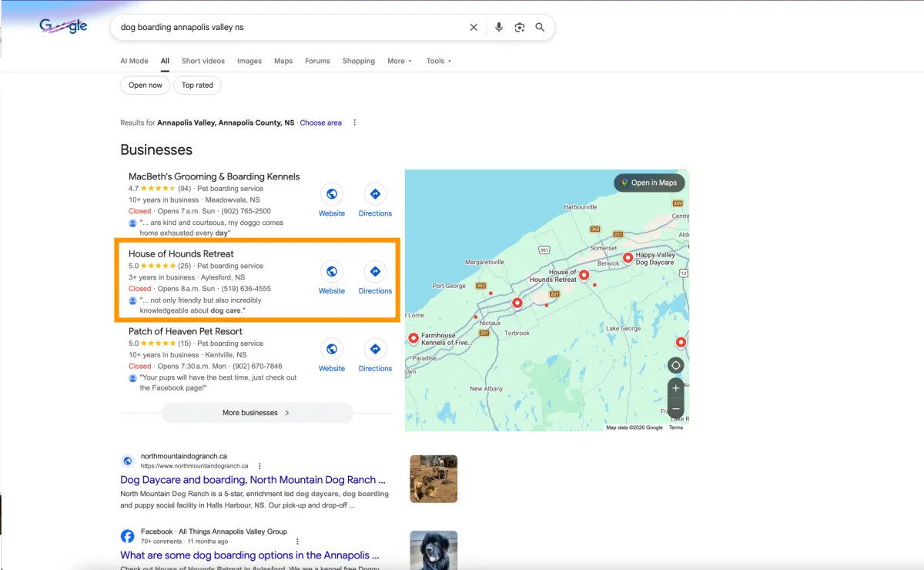
Task: Zoom out on the map
Action: tap(675, 408)
